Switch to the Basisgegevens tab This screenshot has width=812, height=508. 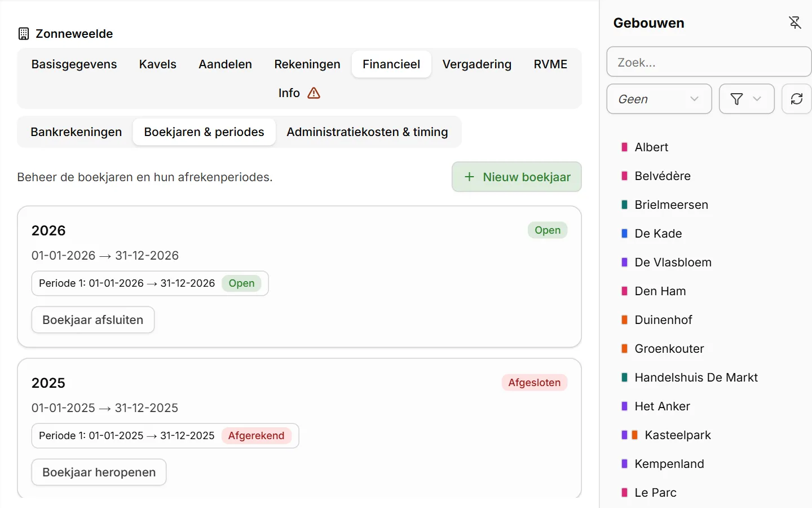pyautogui.click(x=74, y=64)
